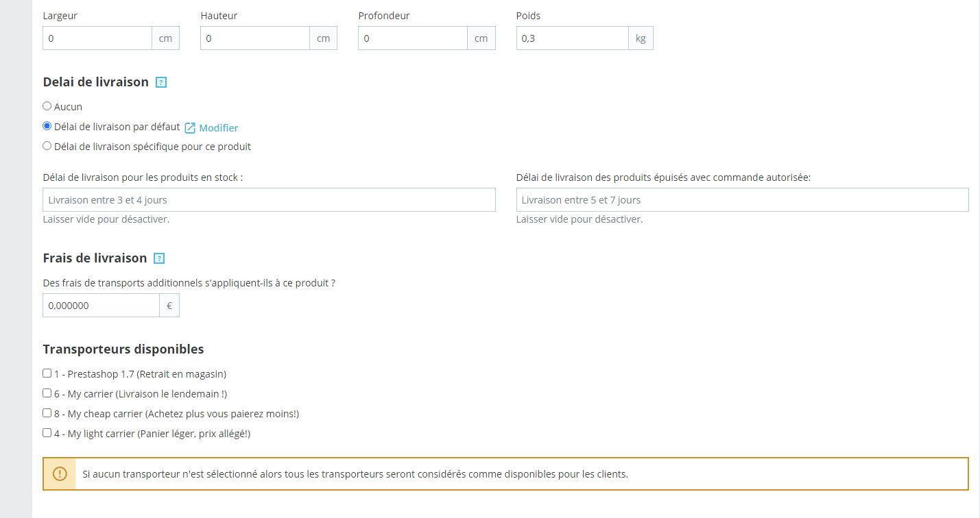
Task: Edit the Poids weight field
Action: tap(572, 38)
